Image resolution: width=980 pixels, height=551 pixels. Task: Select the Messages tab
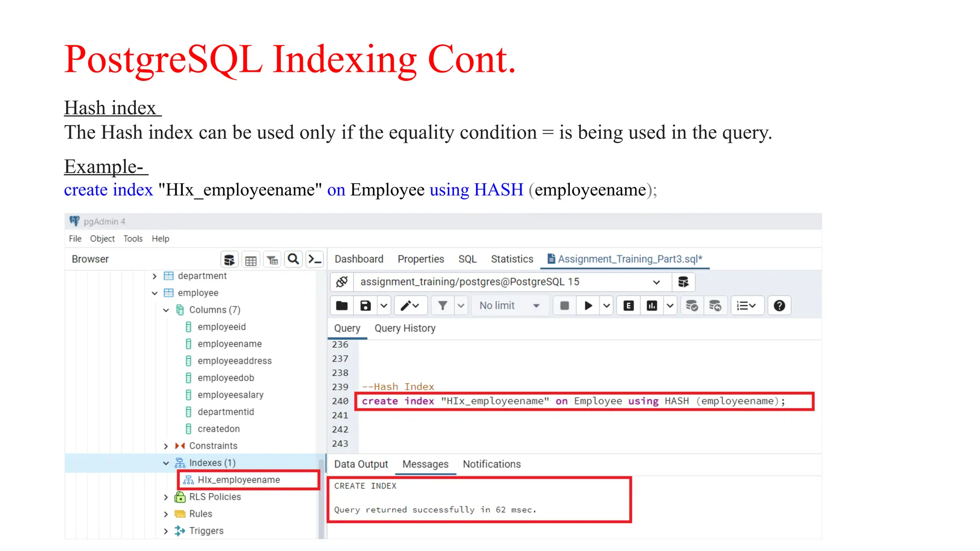(x=425, y=464)
